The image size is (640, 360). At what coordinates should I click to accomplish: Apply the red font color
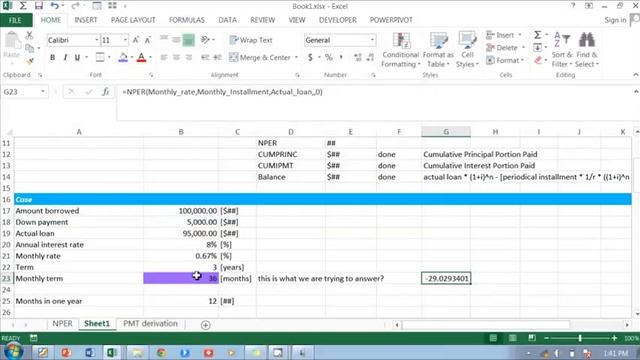pos(141,58)
